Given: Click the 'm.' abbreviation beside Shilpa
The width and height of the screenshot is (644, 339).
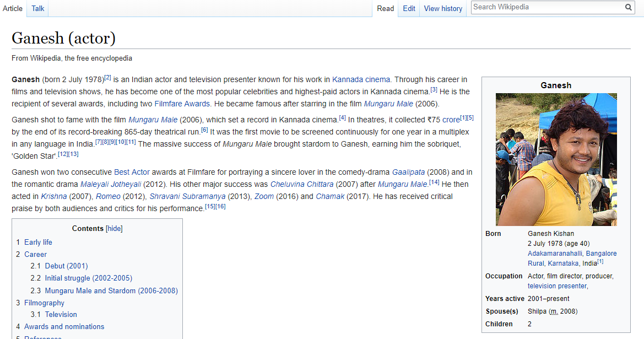Looking at the screenshot, I should 554,311.
